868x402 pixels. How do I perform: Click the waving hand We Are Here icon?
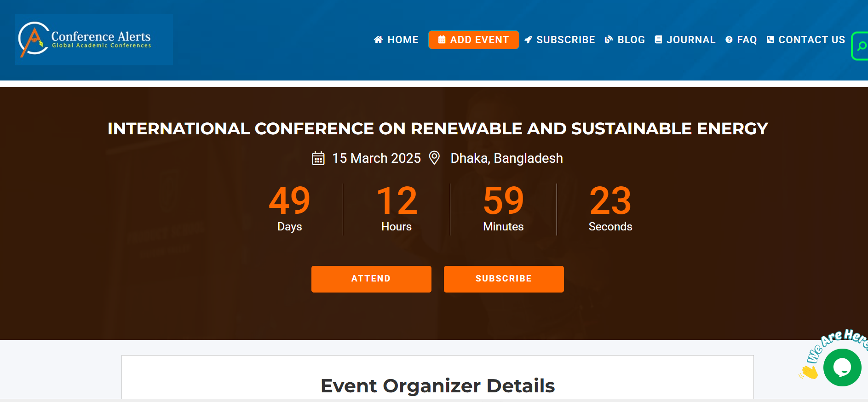pyautogui.click(x=809, y=372)
